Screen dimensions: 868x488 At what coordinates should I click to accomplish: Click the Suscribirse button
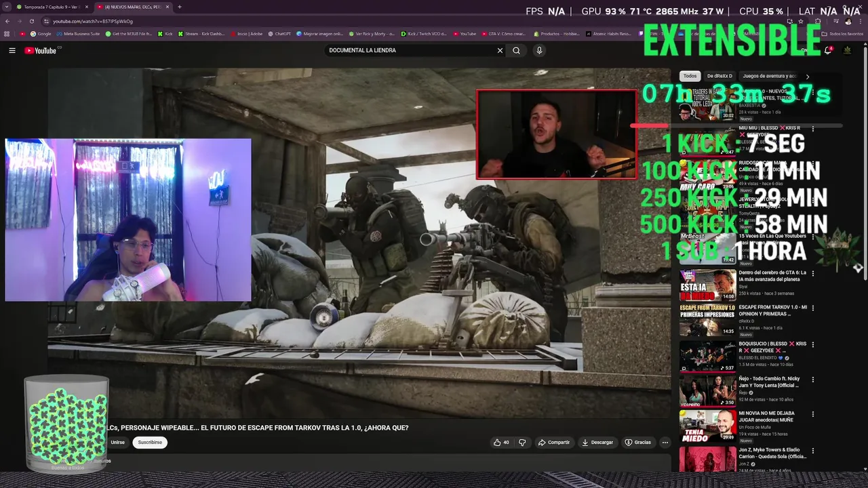point(150,442)
